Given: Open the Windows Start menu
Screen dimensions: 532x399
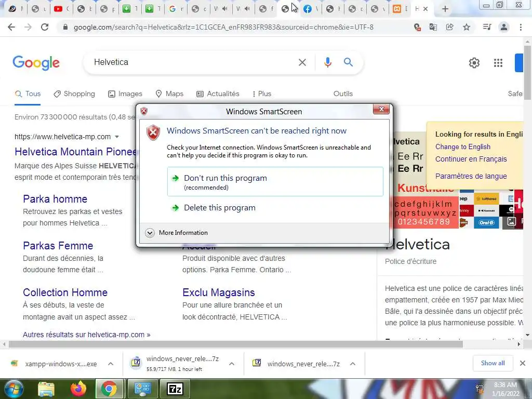Looking at the screenshot, I should (x=13, y=389).
